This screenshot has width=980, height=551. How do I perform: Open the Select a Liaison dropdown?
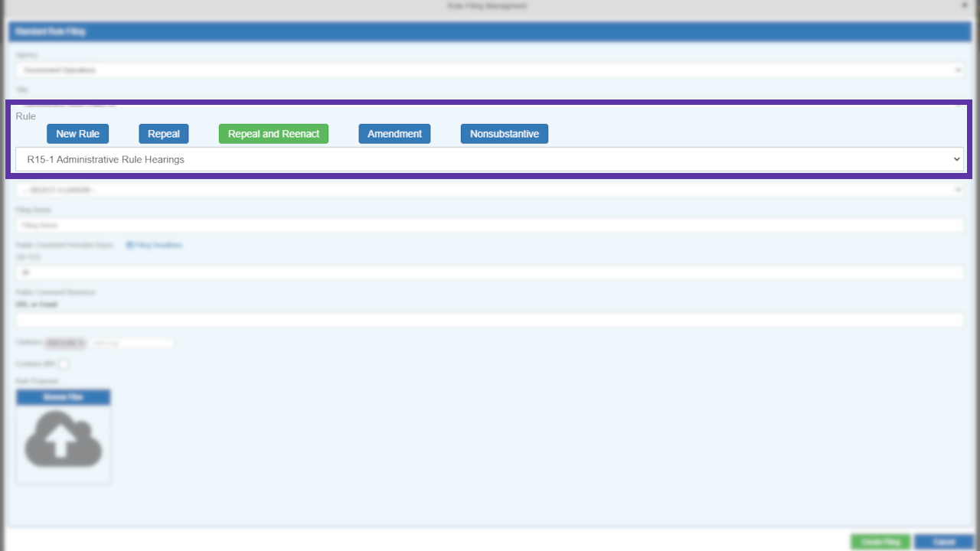point(489,189)
